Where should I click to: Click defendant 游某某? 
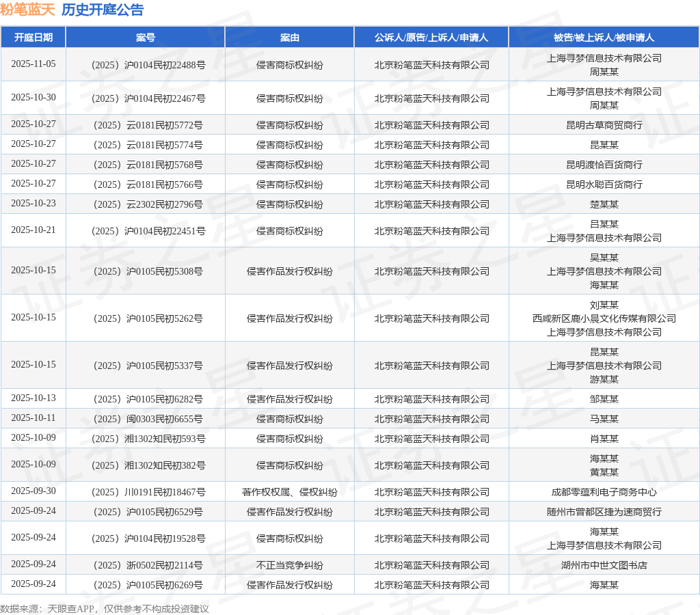604,379
